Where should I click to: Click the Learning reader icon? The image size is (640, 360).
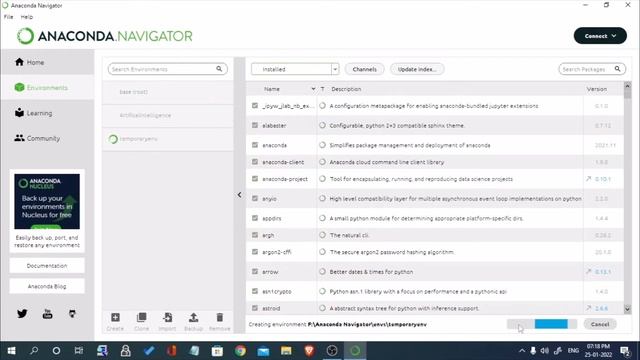pos(19,113)
